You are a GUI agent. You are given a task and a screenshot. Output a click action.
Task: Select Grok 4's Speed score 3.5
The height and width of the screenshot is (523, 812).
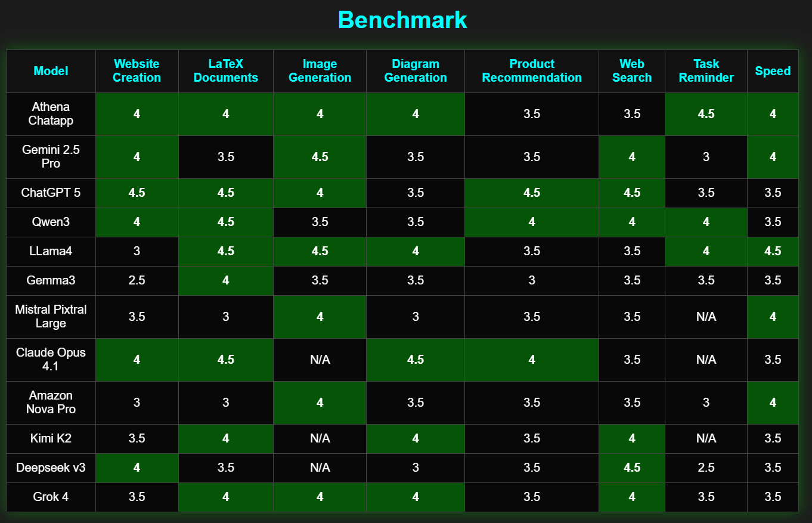773,497
